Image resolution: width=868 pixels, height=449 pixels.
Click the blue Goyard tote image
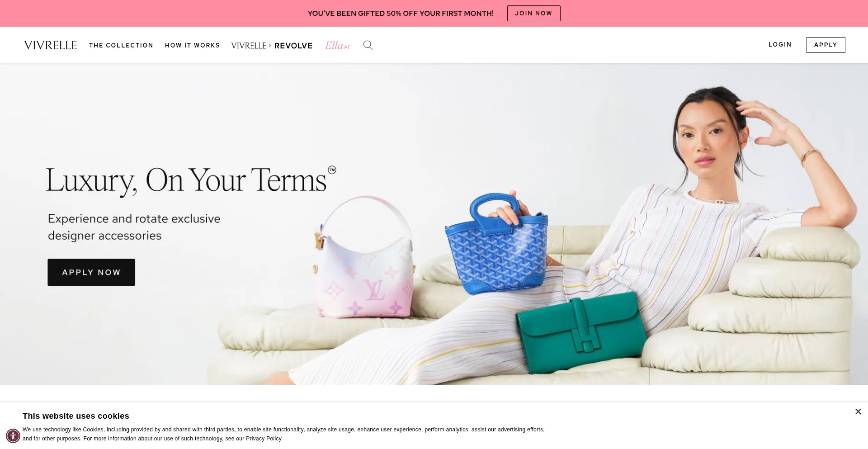496,244
